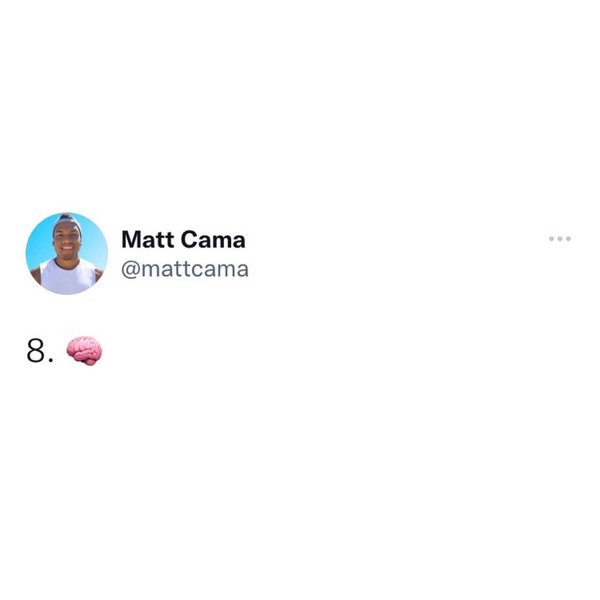This screenshot has height=600, width=600.
Task: Click the word "Cama" in the display name
Action: click(x=213, y=240)
